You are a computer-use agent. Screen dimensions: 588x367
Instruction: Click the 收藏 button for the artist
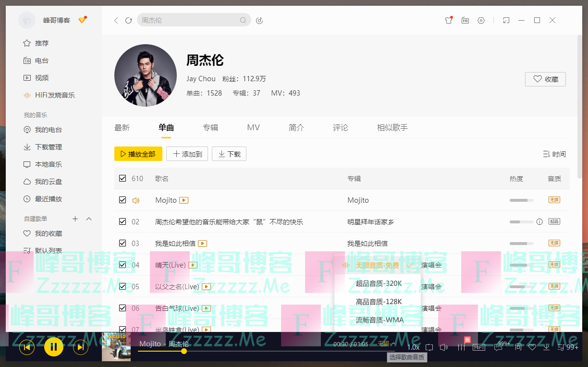[545, 79]
